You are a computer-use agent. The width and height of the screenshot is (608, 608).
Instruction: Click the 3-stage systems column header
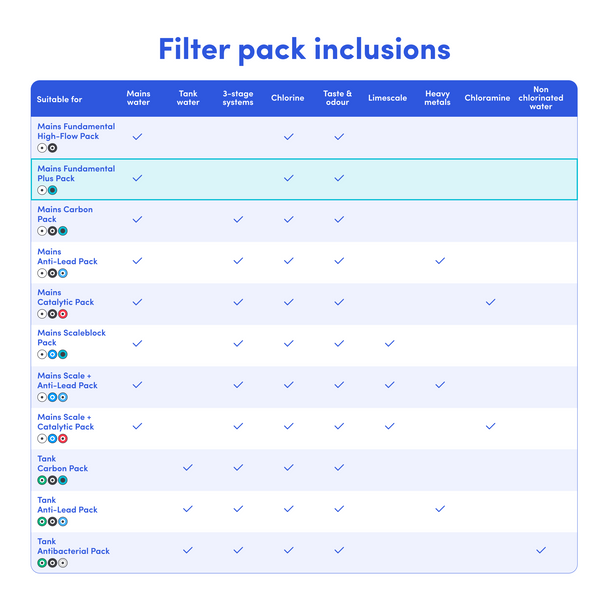pos(238,98)
